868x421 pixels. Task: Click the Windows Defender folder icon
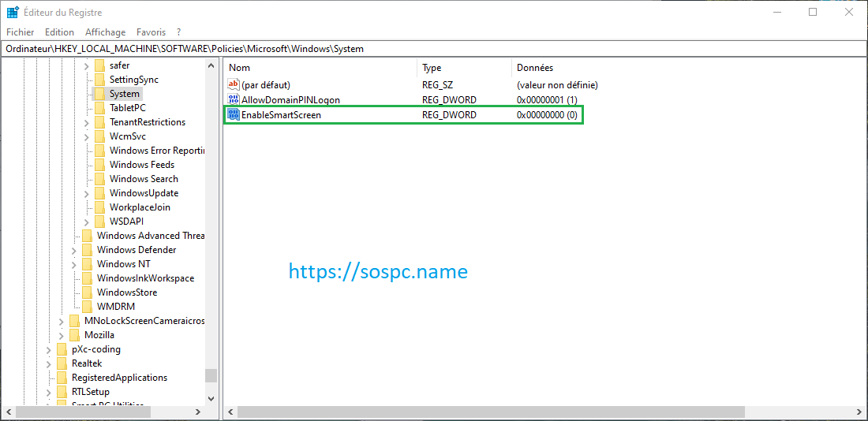(87, 250)
